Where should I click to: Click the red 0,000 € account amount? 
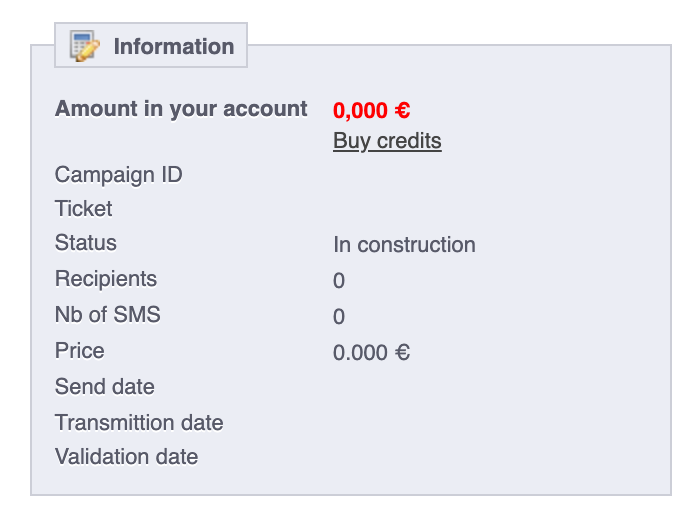tap(371, 110)
